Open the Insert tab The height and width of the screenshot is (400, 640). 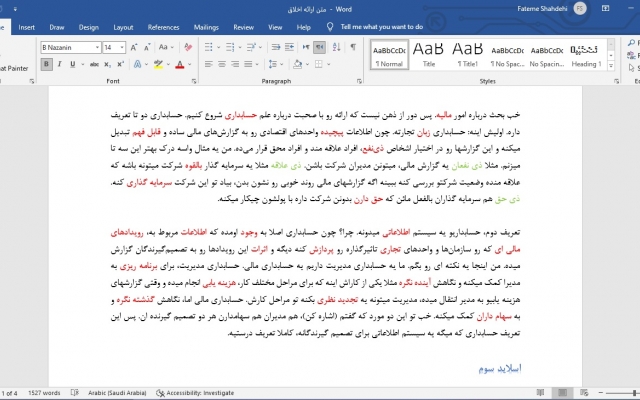(27, 27)
